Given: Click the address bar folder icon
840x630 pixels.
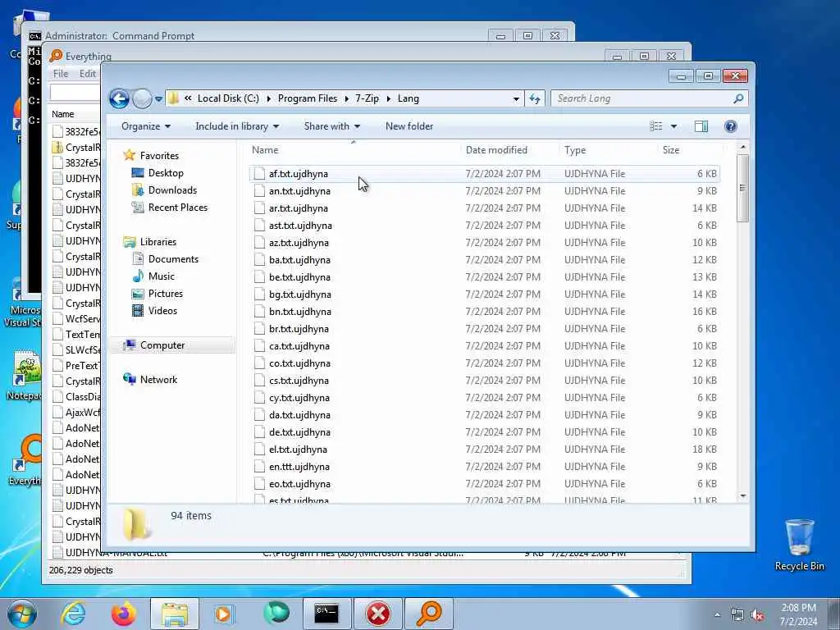Looking at the screenshot, I should click(173, 98).
